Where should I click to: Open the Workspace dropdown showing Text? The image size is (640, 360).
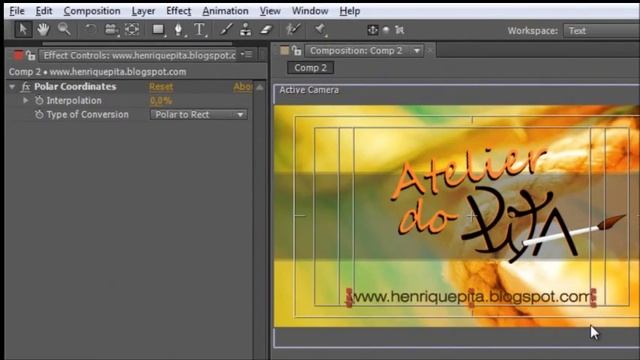click(x=602, y=31)
